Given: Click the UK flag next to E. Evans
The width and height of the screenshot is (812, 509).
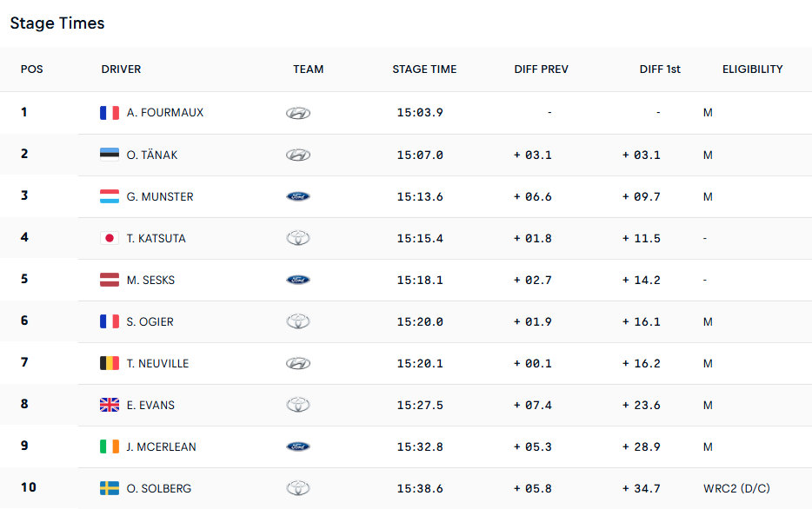Looking at the screenshot, I should pos(110,405).
